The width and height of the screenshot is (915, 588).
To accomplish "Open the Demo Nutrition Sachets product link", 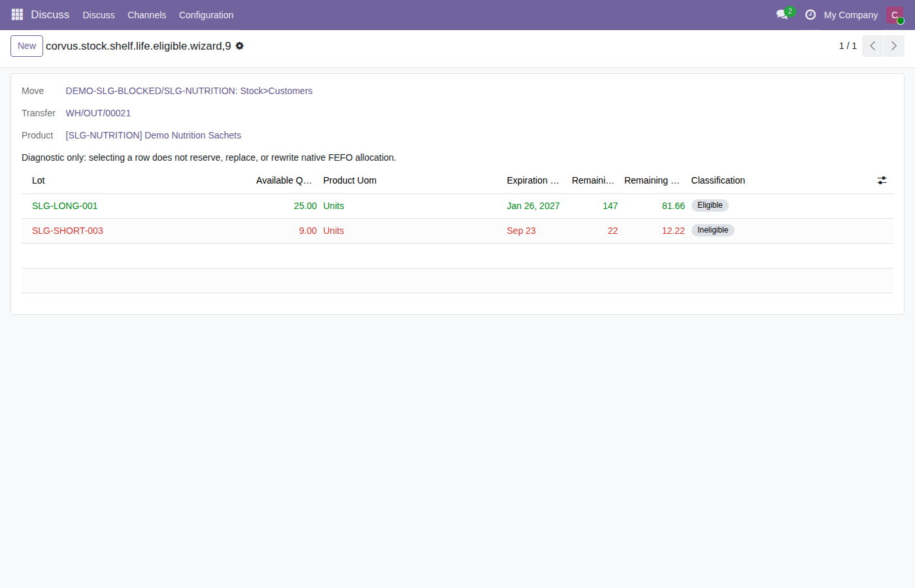I will click(153, 135).
